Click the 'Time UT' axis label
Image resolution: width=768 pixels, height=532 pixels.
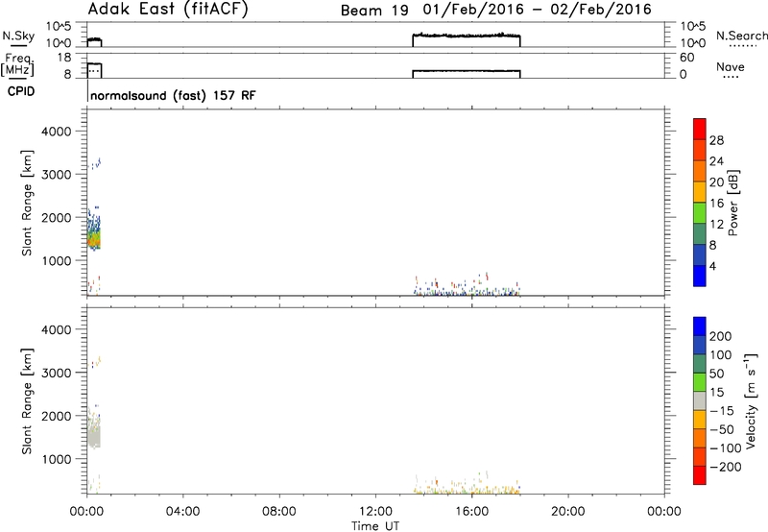375,526
